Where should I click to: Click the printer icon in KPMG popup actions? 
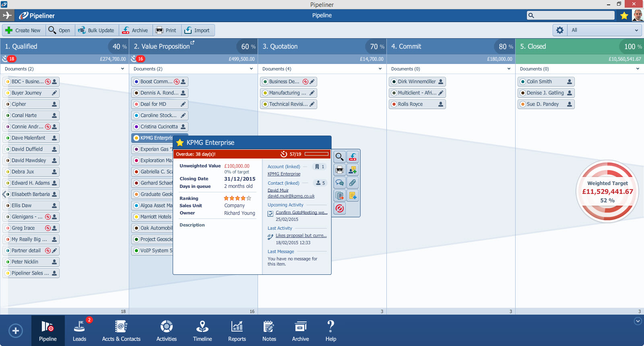click(340, 170)
